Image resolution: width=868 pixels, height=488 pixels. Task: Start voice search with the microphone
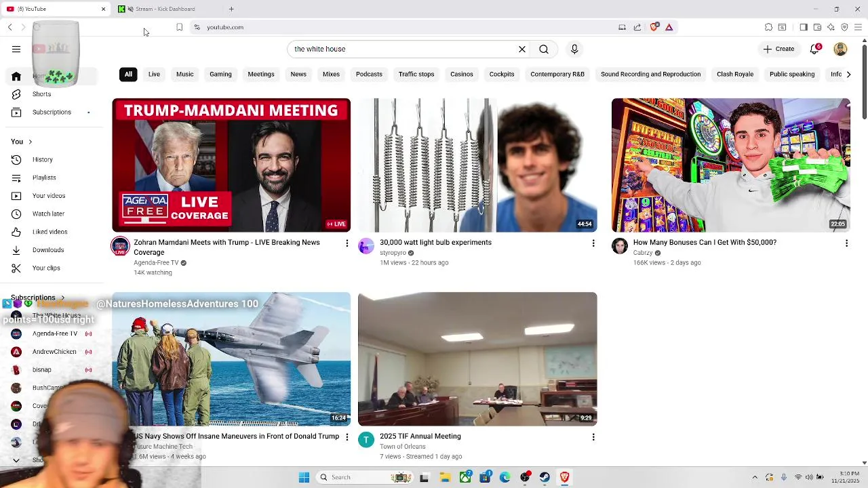click(x=574, y=49)
